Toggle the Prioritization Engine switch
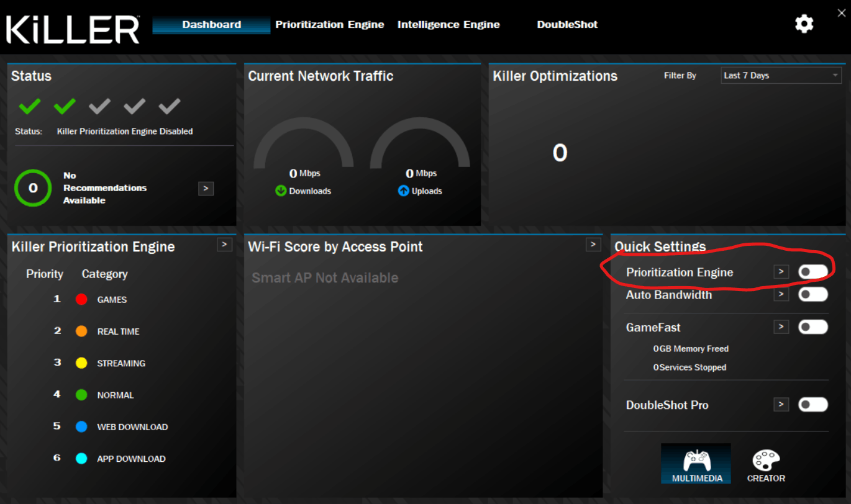Viewport: 851px width, 504px height. 813,271
